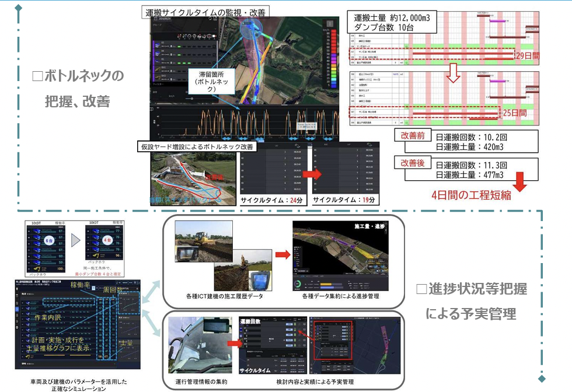This screenshot has width=572, height=392.
Task: Click the 改善前 label box
Action: point(413,135)
